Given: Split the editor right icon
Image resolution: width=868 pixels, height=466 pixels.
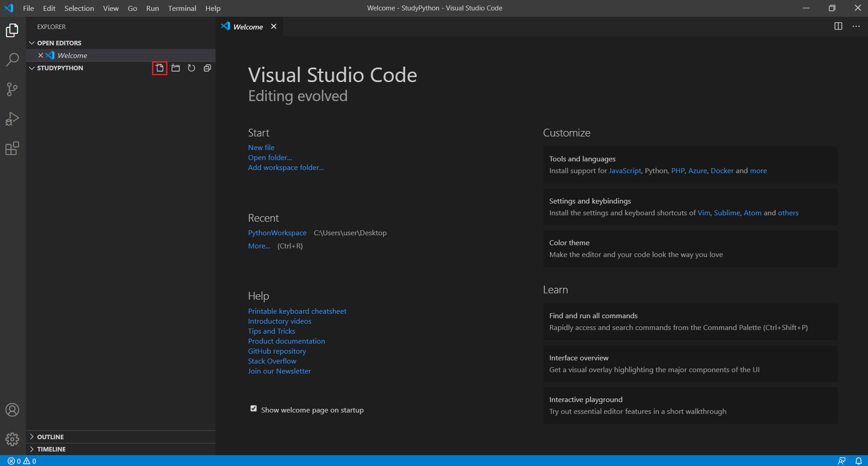Looking at the screenshot, I should click(838, 26).
